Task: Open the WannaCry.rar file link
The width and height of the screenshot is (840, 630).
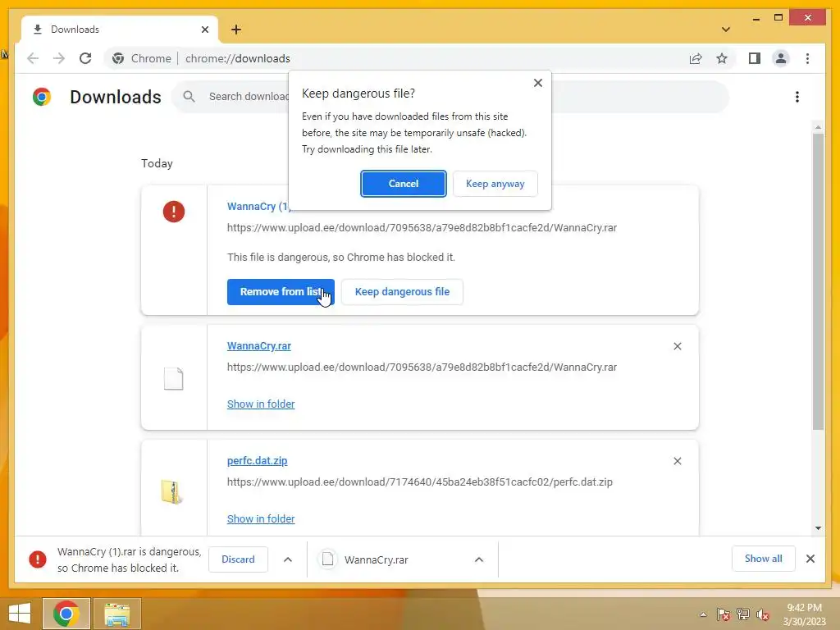Action: click(x=258, y=345)
